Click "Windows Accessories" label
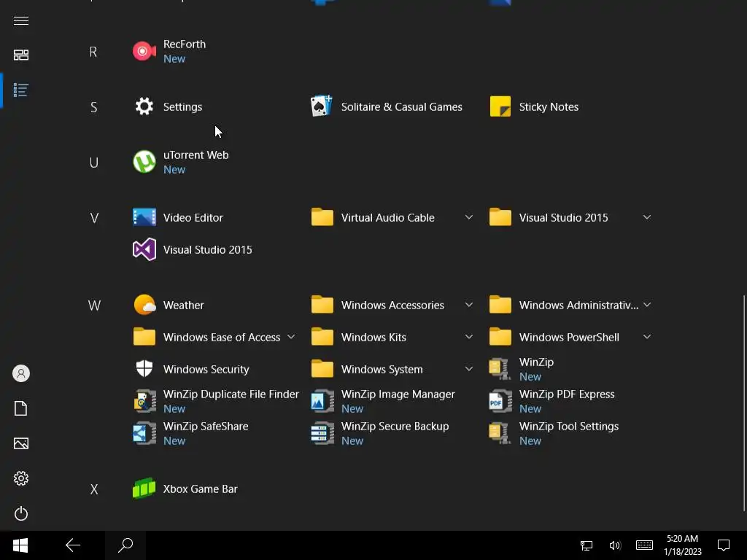The image size is (747, 560). point(392,306)
